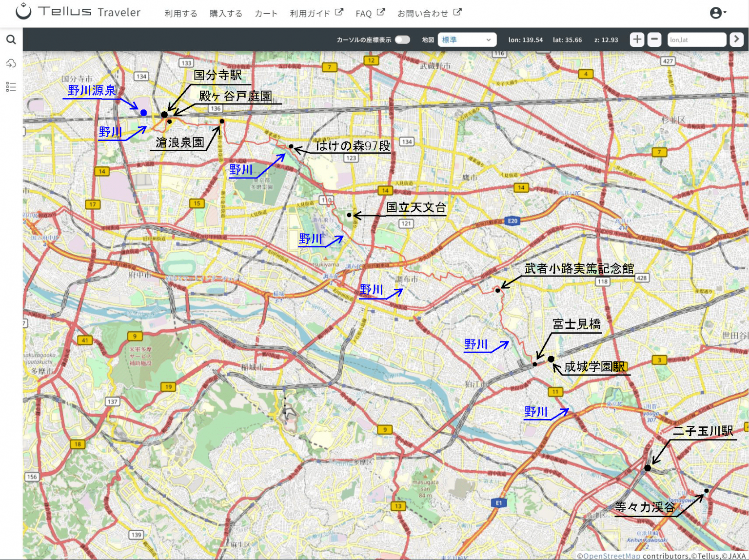Open the 利用する menu
749x560 pixels.
tap(181, 14)
